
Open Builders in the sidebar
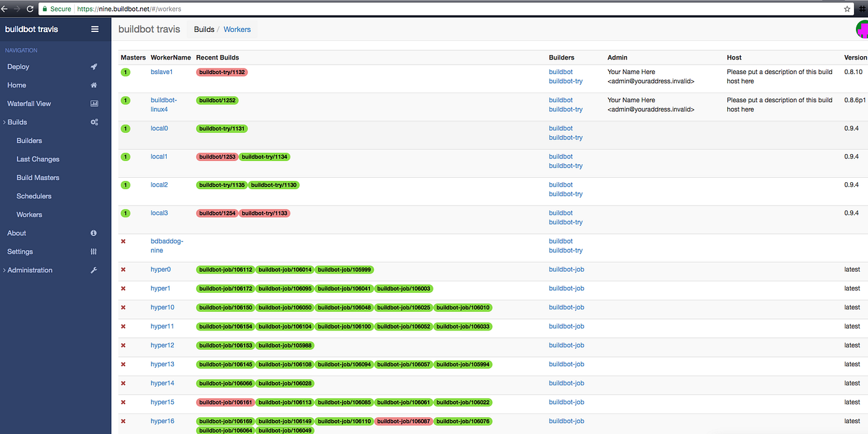coord(29,141)
